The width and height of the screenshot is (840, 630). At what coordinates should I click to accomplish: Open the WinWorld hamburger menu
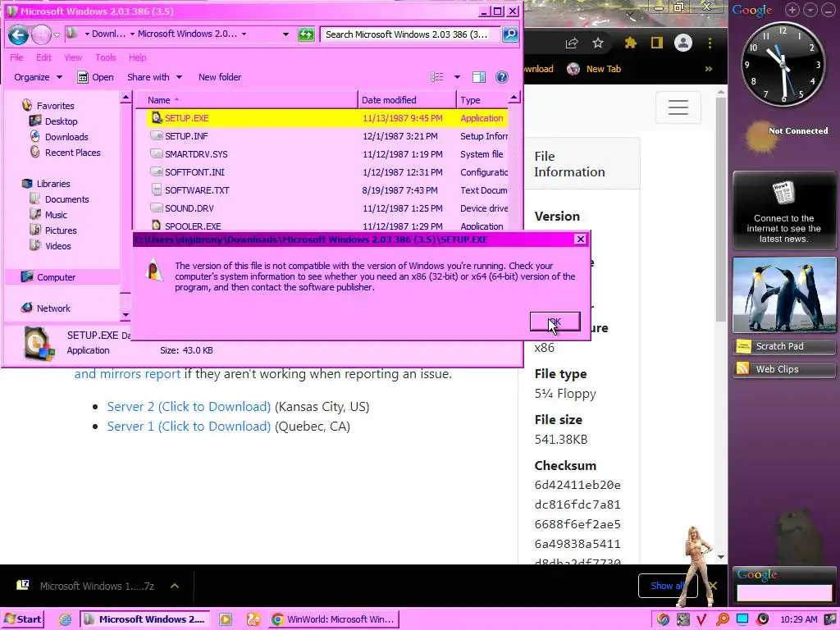(x=678, y=107)
